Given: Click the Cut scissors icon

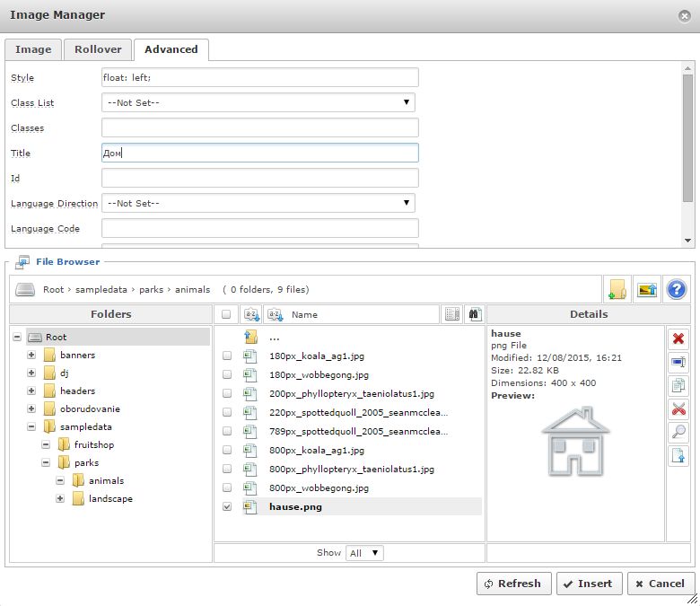Looking at the screenshot, I should 678,409.
